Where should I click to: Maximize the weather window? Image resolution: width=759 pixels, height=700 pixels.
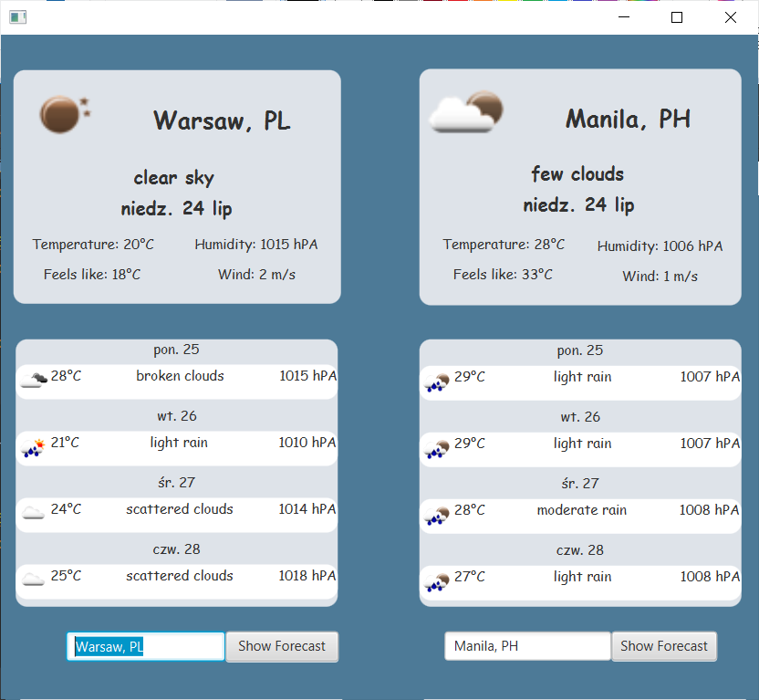[x=677, y=17]
